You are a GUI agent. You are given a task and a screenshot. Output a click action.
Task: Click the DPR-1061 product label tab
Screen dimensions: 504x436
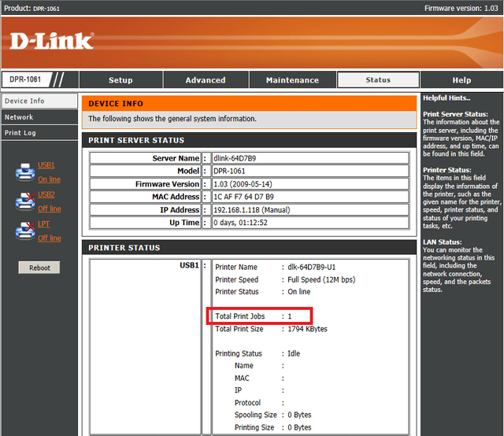25,79
